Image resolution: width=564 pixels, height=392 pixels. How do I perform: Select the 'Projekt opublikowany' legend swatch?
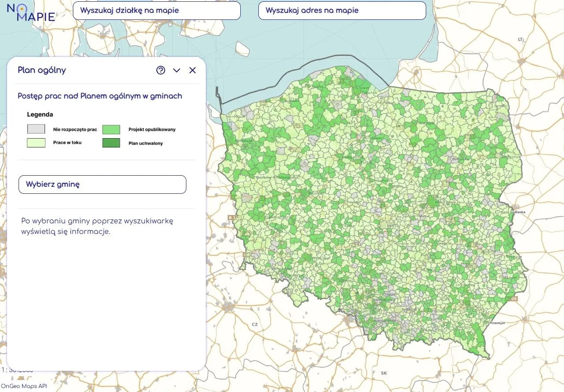tap(111, 129)
